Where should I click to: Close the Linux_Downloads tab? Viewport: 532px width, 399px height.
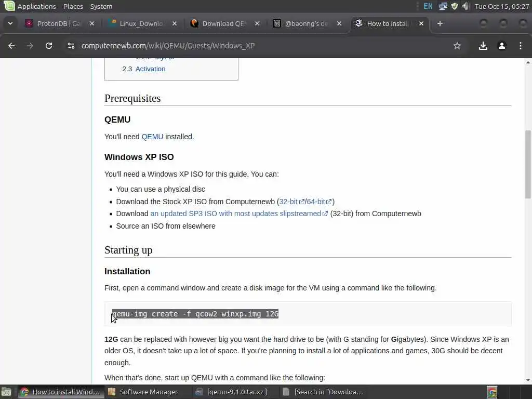175,23
